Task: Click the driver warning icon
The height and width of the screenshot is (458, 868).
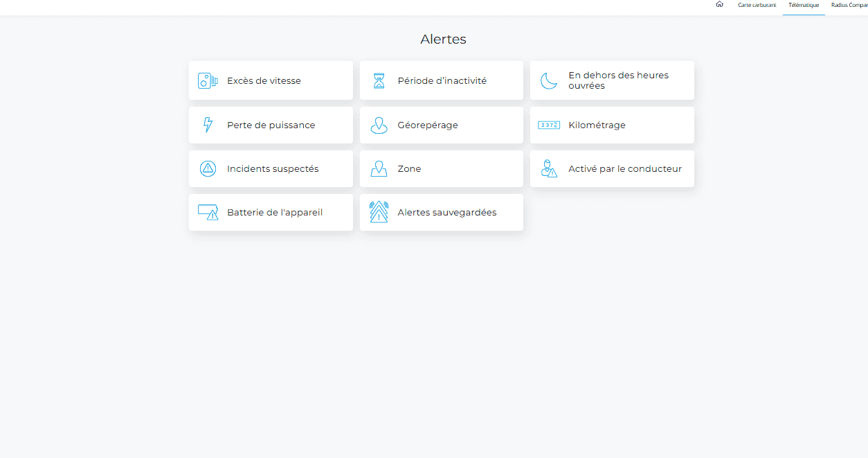Action: click(x=549, y=169)
